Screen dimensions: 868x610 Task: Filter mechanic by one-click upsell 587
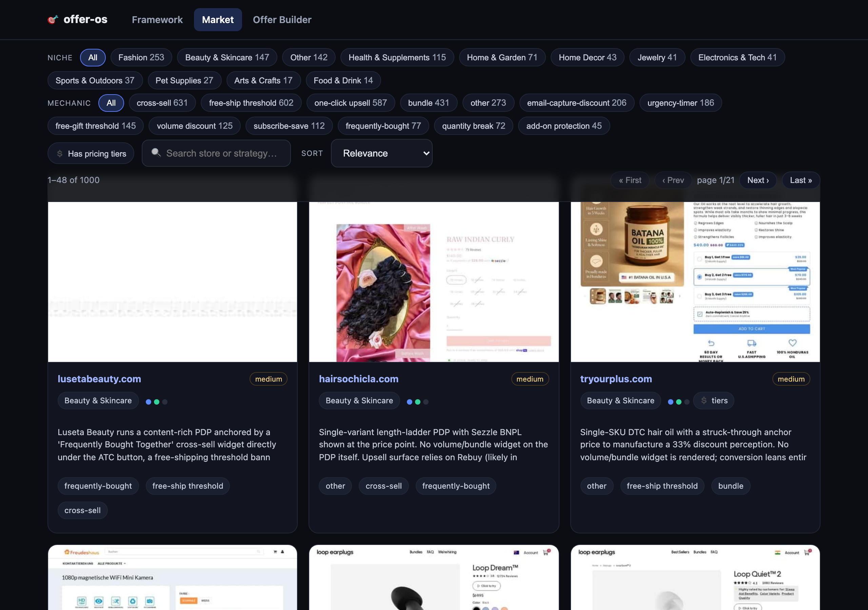click(351, 103)
